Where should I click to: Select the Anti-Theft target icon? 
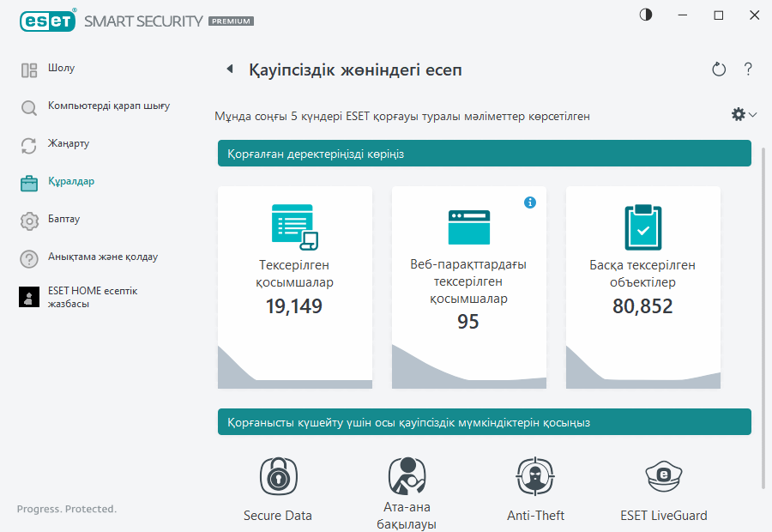[535, 475]
